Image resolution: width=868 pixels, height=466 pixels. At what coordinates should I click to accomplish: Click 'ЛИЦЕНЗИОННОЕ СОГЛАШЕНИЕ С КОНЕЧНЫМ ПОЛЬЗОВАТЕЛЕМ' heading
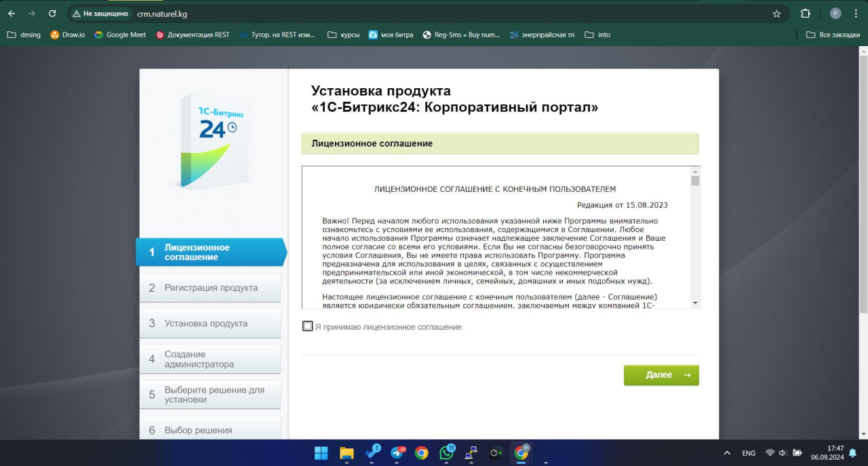tap(495, 189)
